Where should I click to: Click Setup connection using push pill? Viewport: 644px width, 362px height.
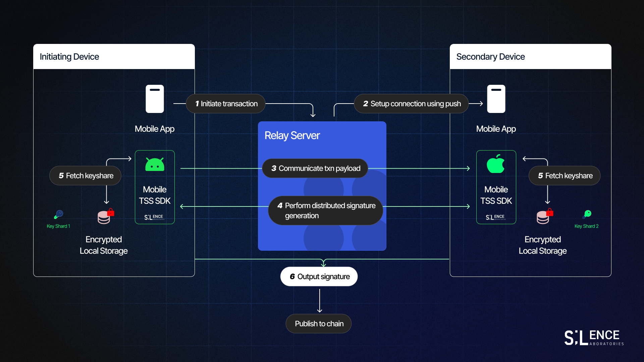(x=411, y=104)
